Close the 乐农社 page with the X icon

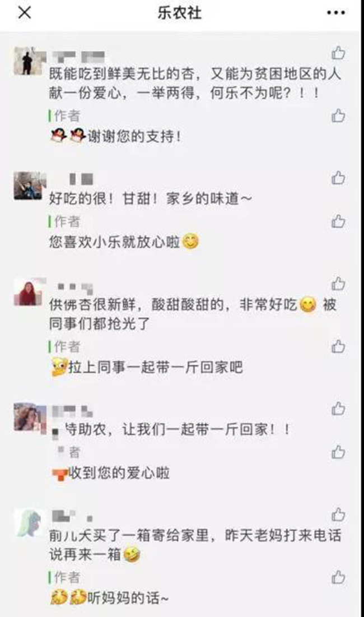pyautogui.click(x=25, y=12)
